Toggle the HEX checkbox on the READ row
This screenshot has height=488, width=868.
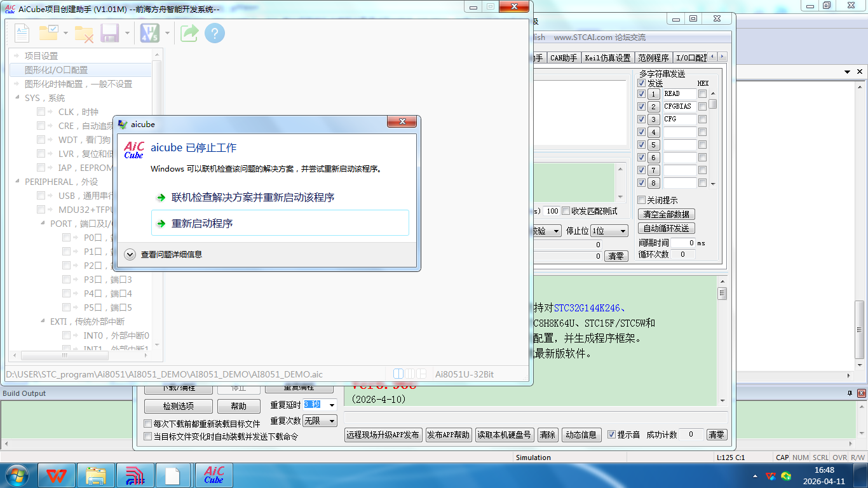(x=702, y=94)
